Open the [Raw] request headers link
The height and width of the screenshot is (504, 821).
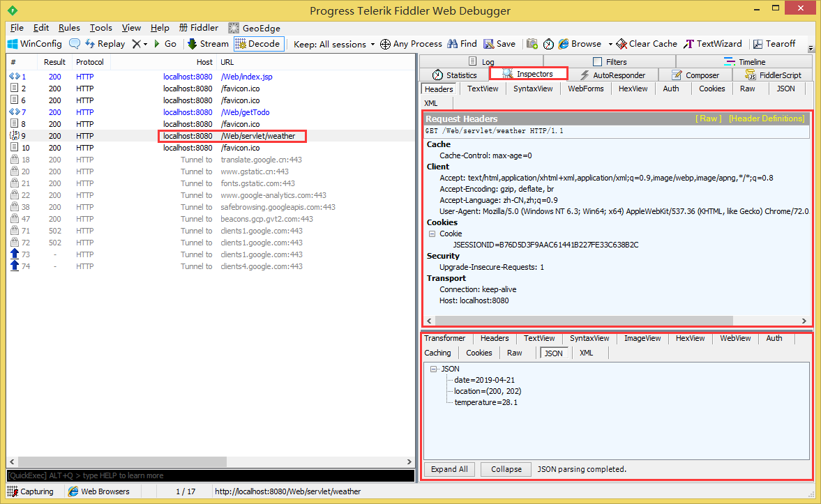[709, 119]
